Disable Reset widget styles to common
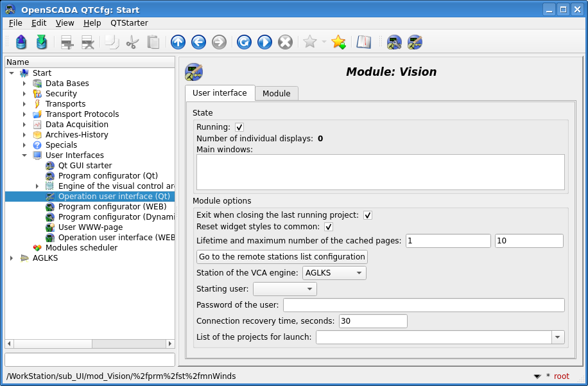Image resolution: width=588 pixels, height=386 pixels. (x=329, y=227)
